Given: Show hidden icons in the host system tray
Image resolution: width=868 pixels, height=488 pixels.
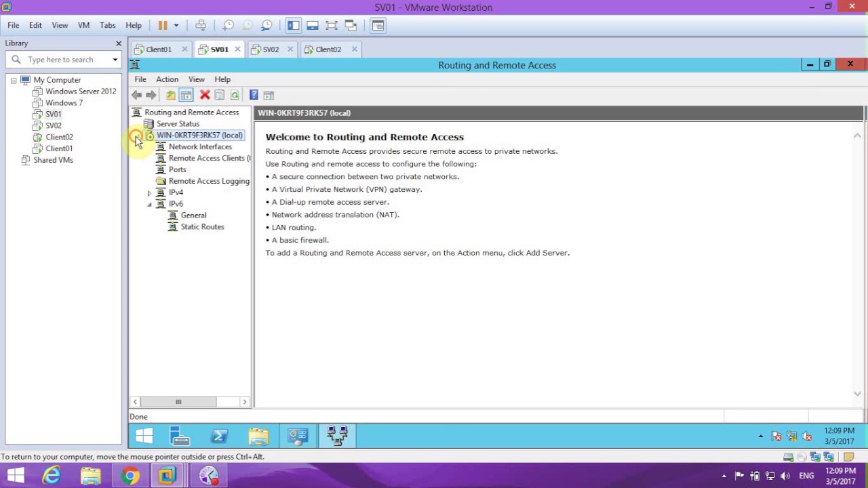Looking at the screenshot, I should coord(724,476).
